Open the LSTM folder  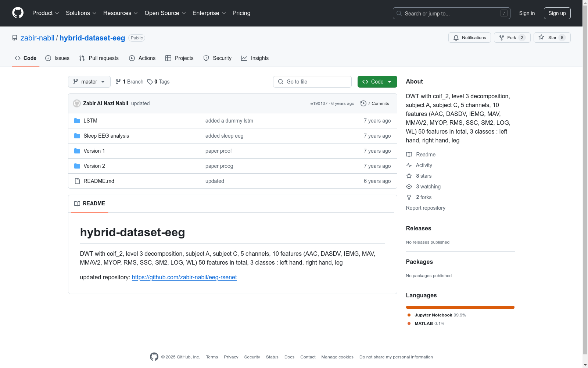pos(90,121)
